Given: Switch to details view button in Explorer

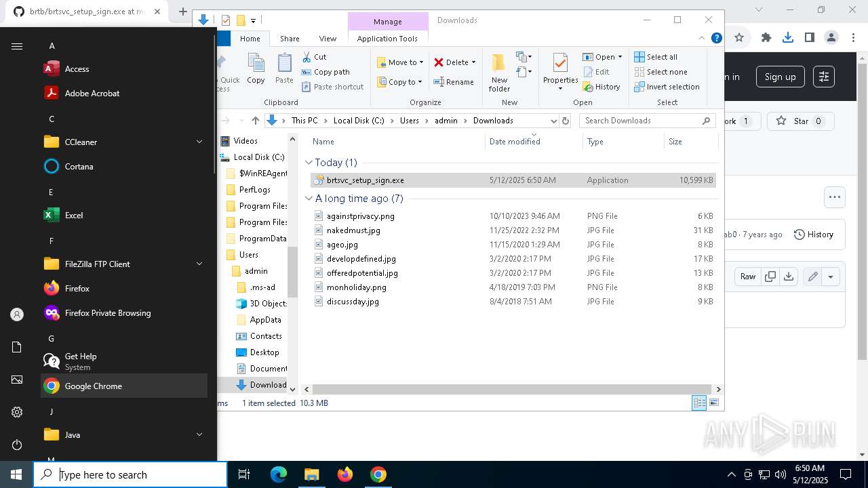Looking at the screenshot, I should [699, 403].
